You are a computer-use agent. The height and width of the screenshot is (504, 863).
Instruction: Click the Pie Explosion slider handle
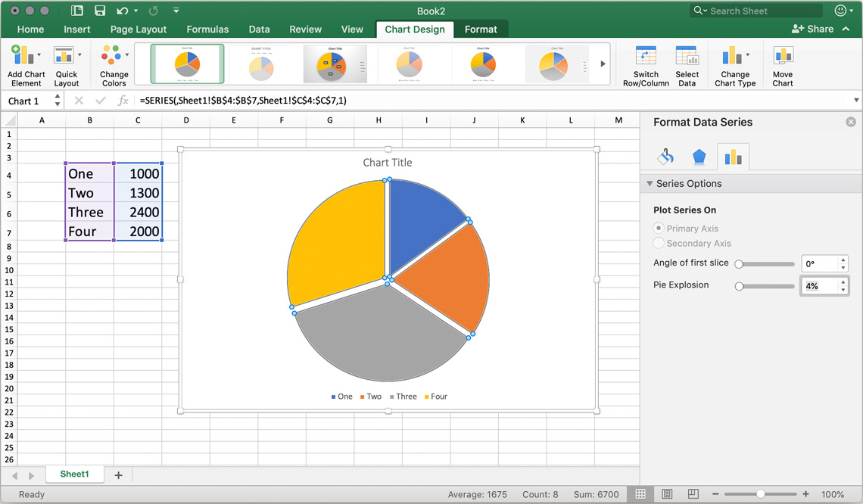739,286
